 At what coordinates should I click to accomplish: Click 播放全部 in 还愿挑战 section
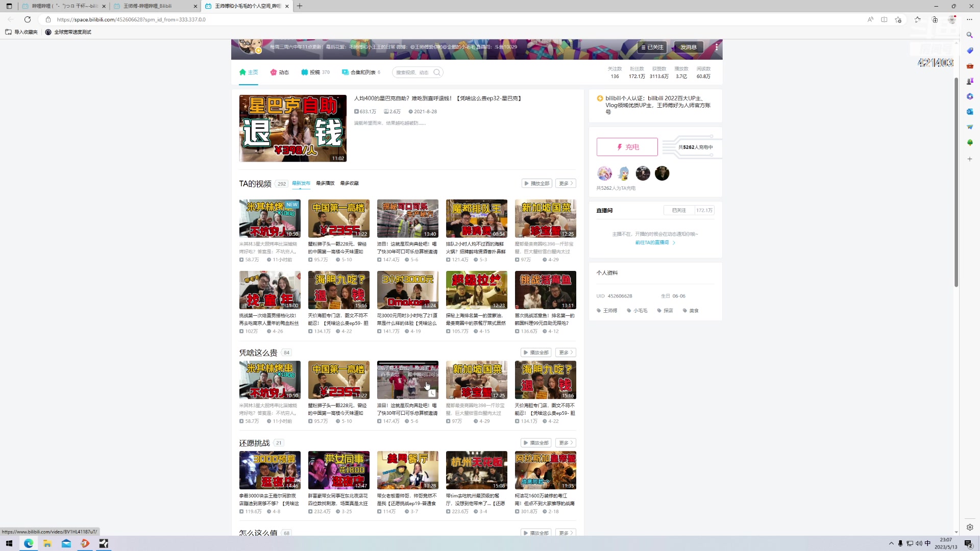click(536, 443)
